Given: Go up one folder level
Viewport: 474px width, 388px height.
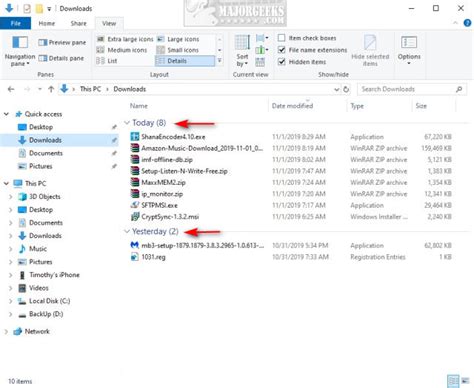Looking at the screenshot, I should [x=51, y=89].
